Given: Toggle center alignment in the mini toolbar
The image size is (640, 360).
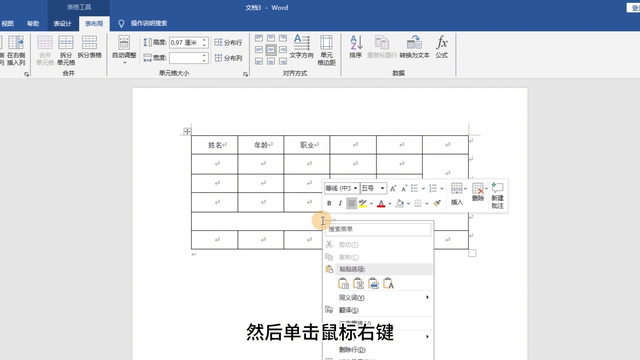Looking at the screenshot, I should tap(351, 203).
